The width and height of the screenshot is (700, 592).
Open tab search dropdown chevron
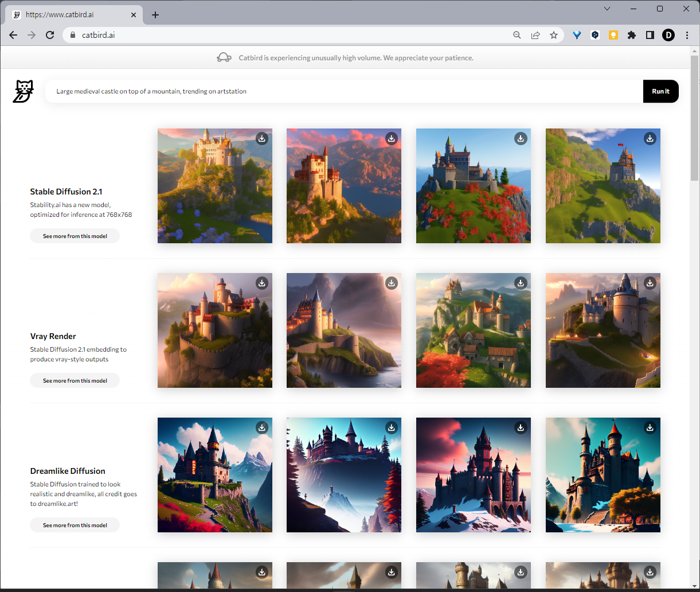pos(608,9)
